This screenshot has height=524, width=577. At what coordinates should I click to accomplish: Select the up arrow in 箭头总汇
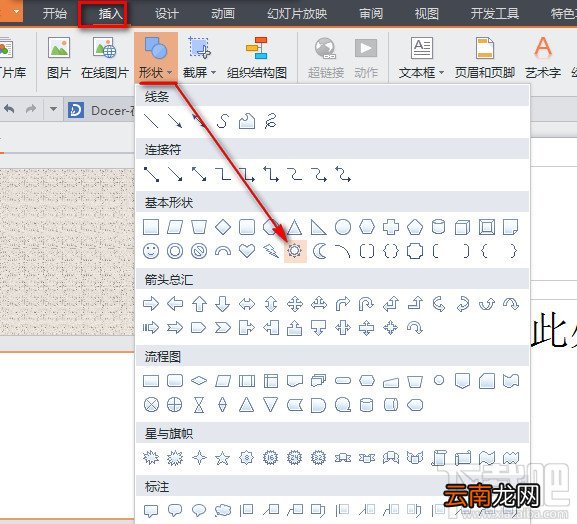pos(199,304)
